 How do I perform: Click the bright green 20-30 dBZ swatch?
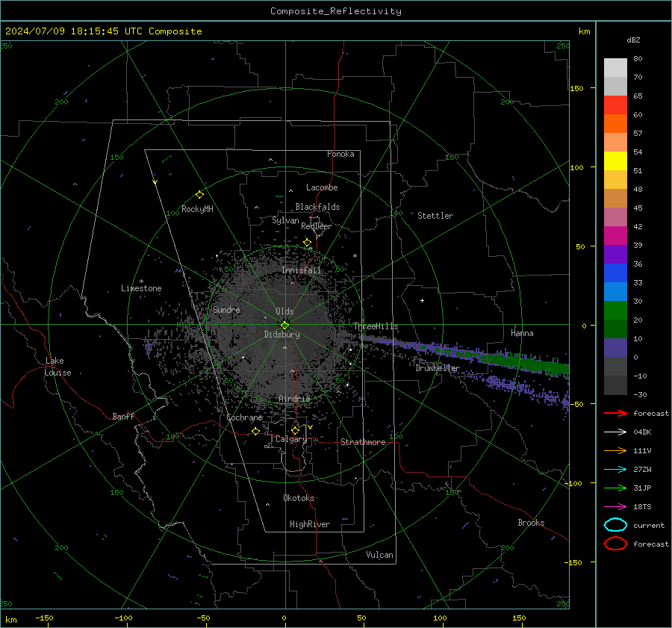coord(615,311)
